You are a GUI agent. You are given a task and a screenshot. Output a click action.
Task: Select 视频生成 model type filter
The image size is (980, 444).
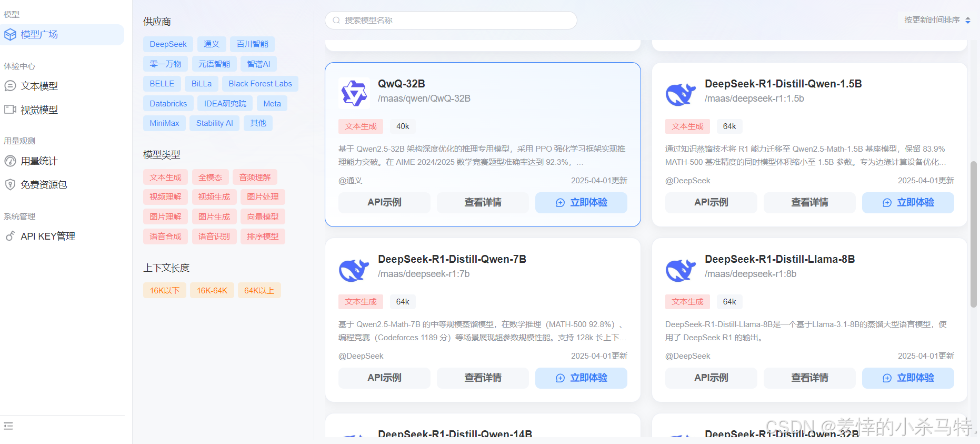point(214,197)
